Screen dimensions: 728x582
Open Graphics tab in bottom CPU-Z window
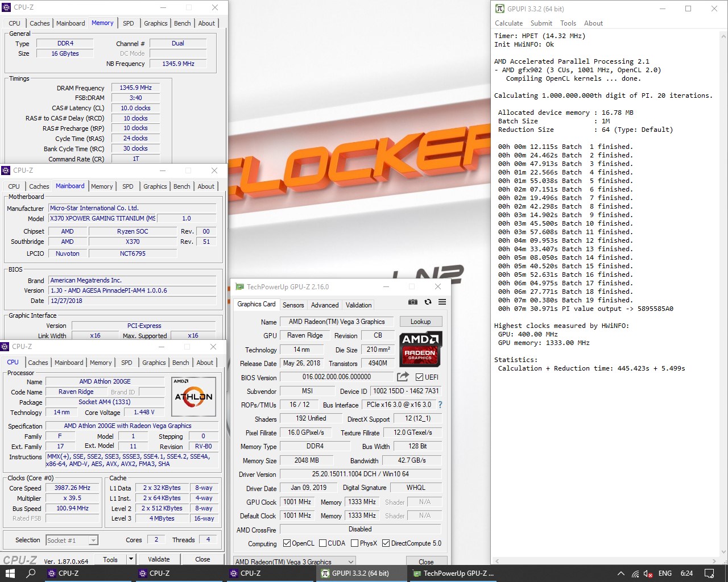pos(154,363)
